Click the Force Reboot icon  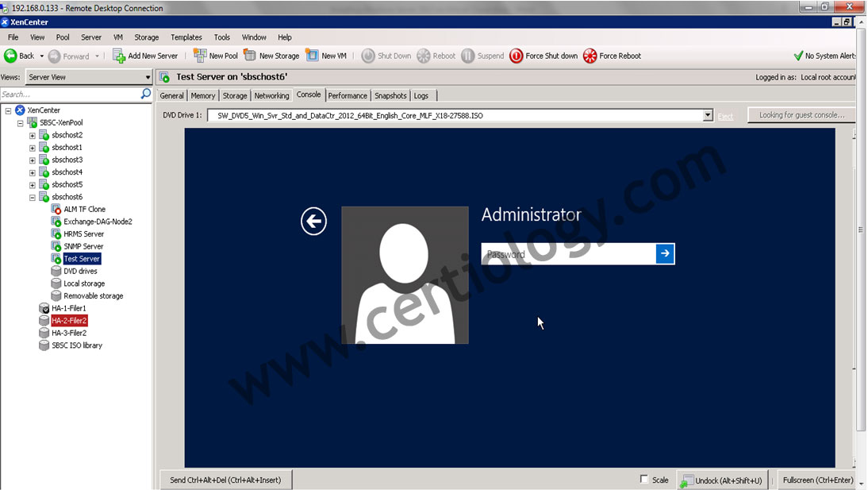[x=590, y=56]
